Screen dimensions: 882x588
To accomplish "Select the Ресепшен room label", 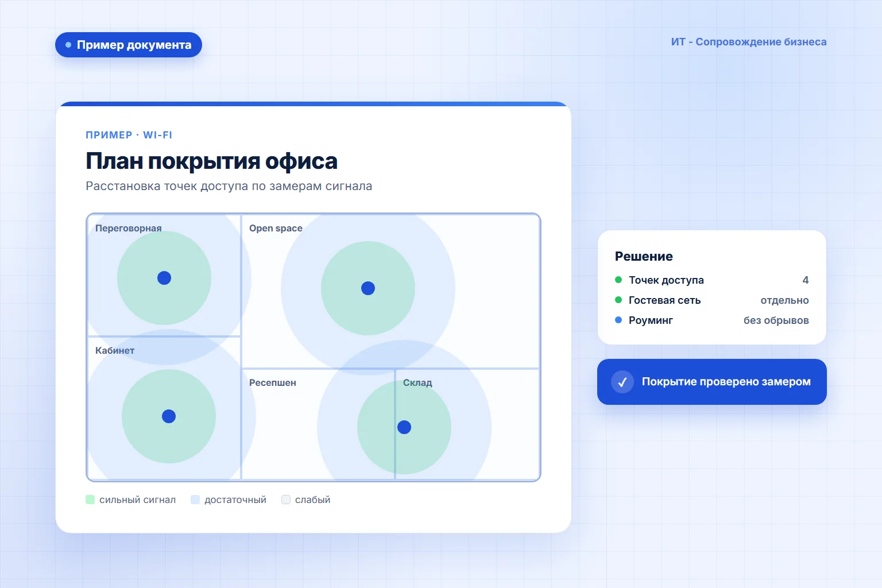I will click(x=273, y=382).
